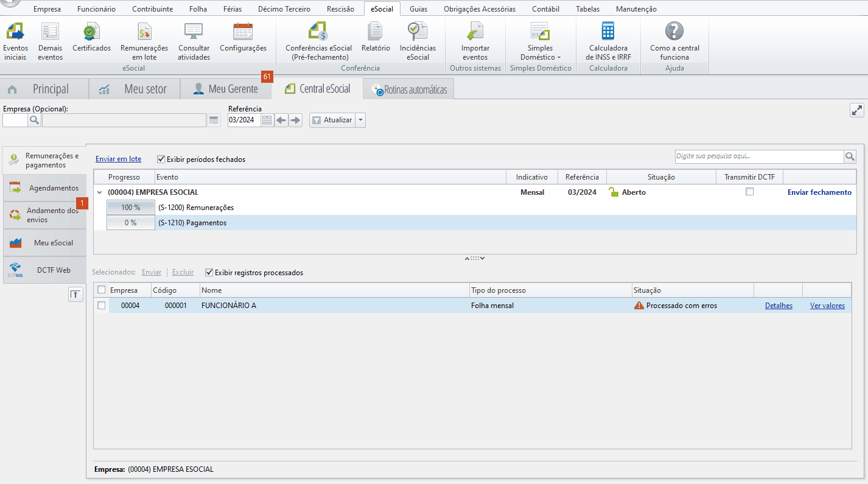Open the Guias ribbon tab
Screen dimensions: 868x484
(418, 9)
